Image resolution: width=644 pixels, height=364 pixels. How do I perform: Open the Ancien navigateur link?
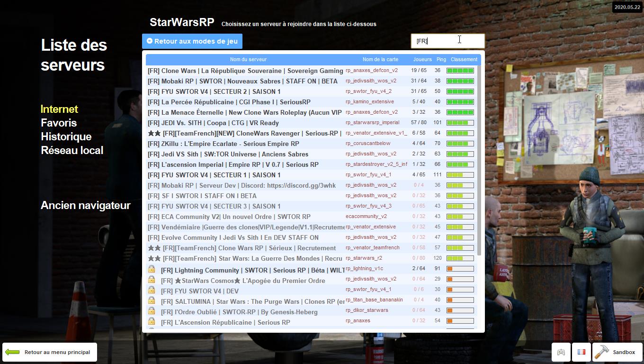pos(85,205)
